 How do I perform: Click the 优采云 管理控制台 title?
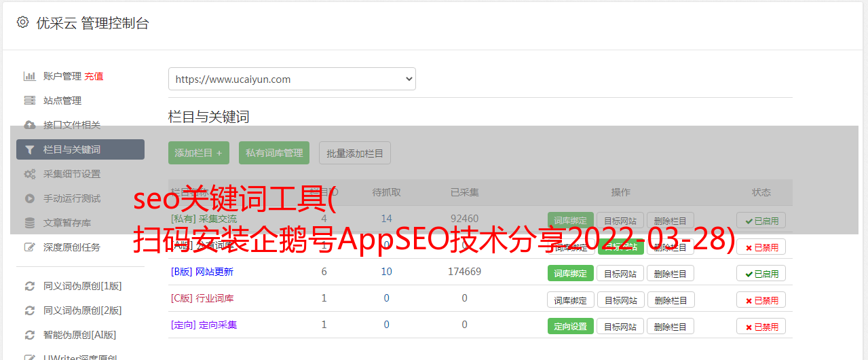(92, 23)
